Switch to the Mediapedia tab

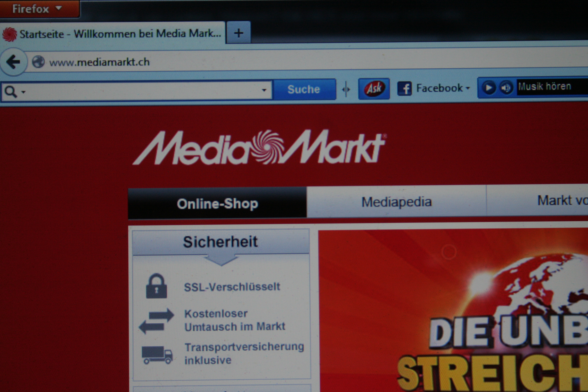pyautogui.click(x=396, y=201)
